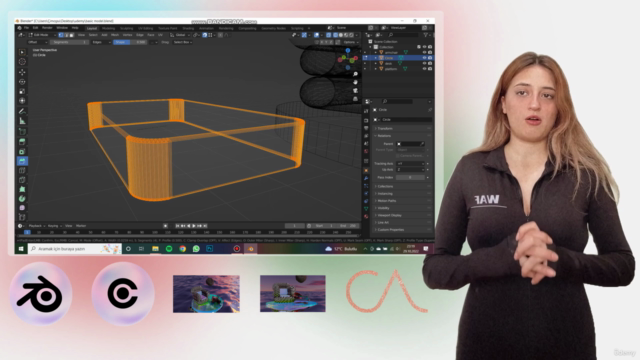The height and width of the screenshot is (360, 640).
Task: Open the Offset width type dropdown
Action: coord(37,42)
